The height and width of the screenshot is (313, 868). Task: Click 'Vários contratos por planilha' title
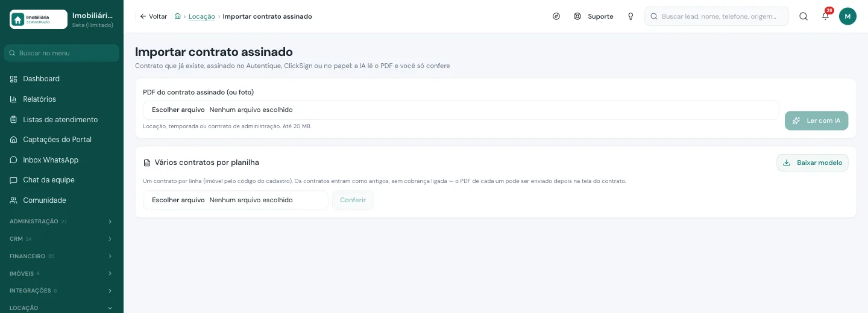[207, 163]
